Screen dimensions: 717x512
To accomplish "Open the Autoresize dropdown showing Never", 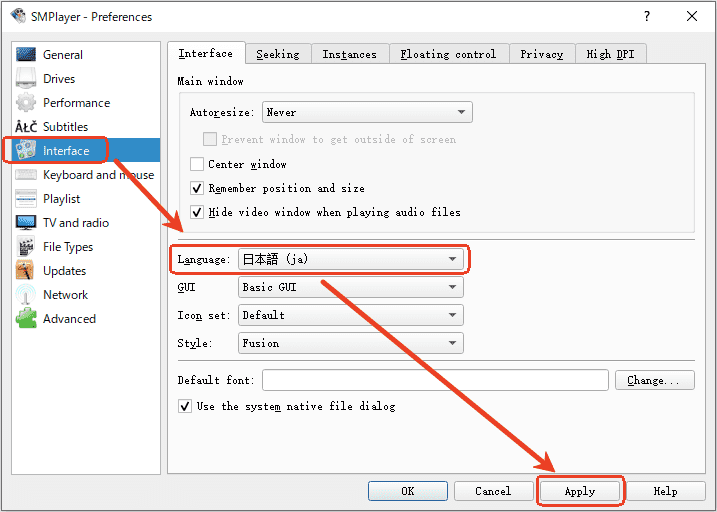I will (367, 112).
